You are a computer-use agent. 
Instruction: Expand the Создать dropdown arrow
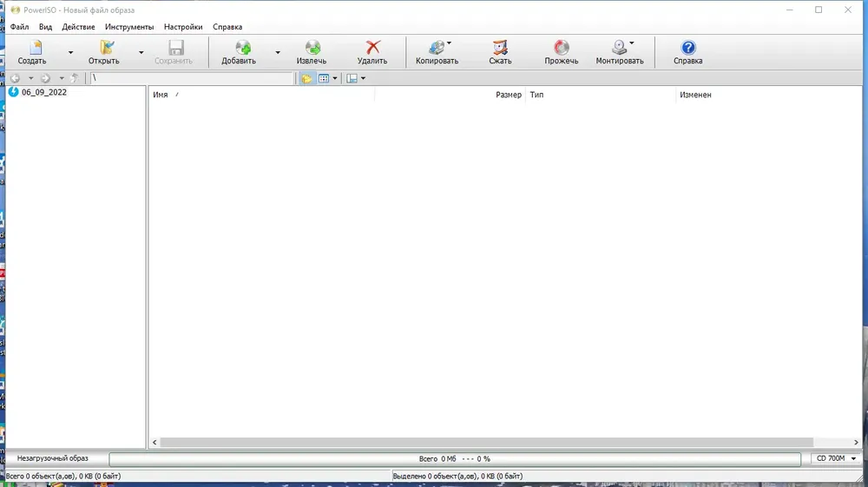tap(70, 53)
